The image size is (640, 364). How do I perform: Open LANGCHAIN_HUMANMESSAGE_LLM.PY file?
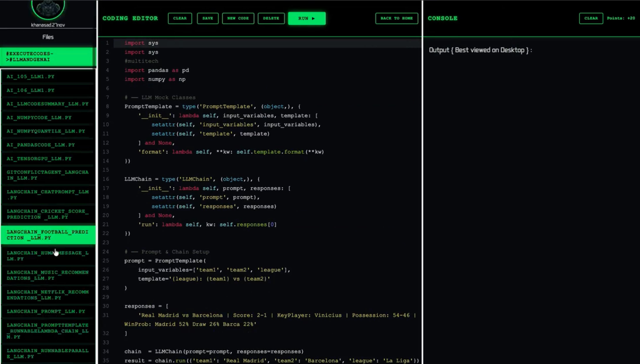click(48, 256)
